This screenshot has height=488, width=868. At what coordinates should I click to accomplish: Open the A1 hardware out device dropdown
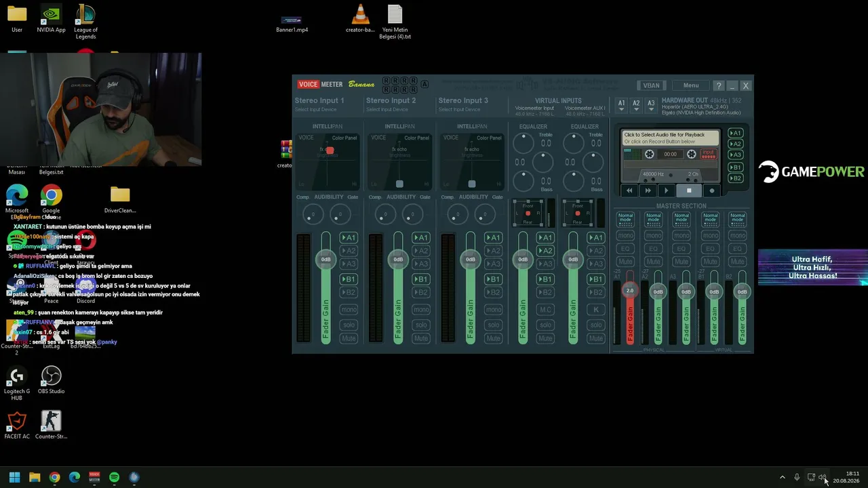(621, 105)
